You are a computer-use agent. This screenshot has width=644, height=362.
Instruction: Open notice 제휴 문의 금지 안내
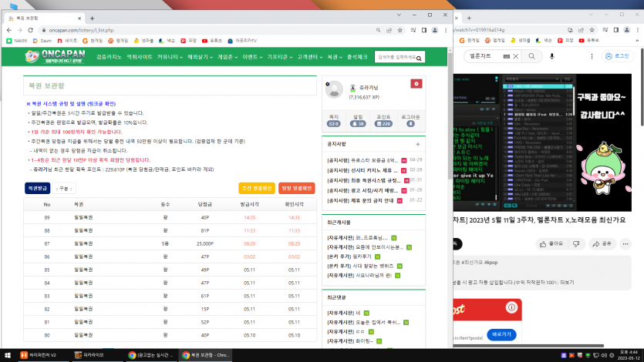(360, 200)
